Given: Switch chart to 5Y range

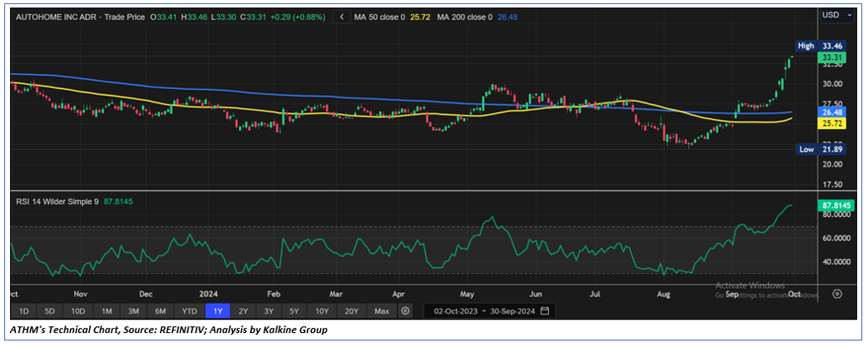Looking at the screenshot, I should point(294,311).
